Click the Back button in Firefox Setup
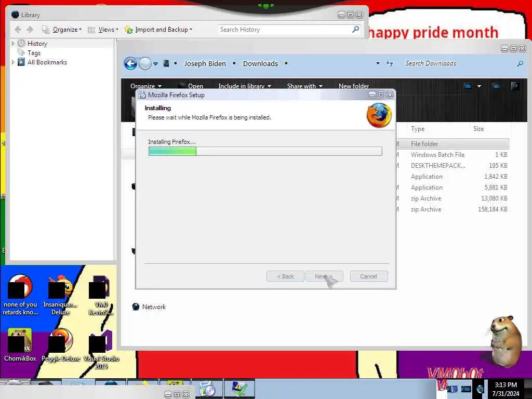 285,276
